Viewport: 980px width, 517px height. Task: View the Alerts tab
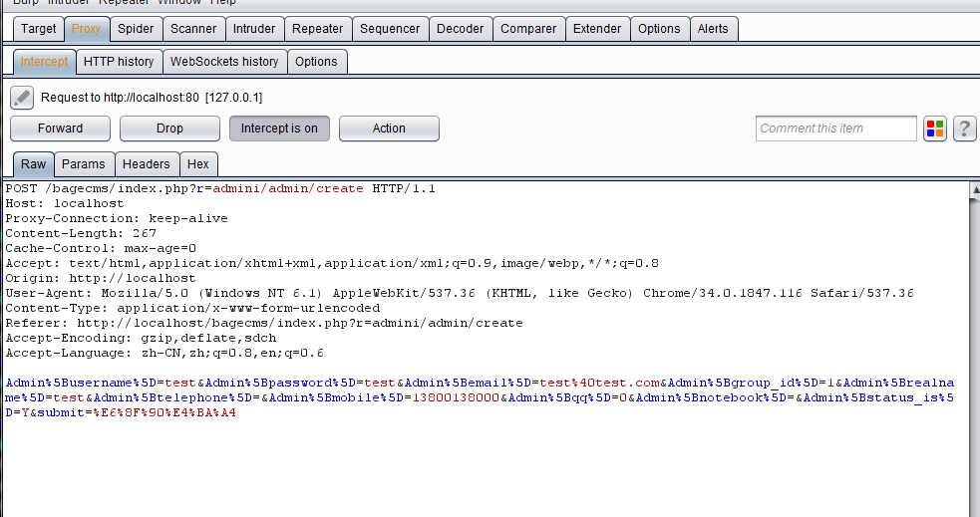[x=713, y=29]
